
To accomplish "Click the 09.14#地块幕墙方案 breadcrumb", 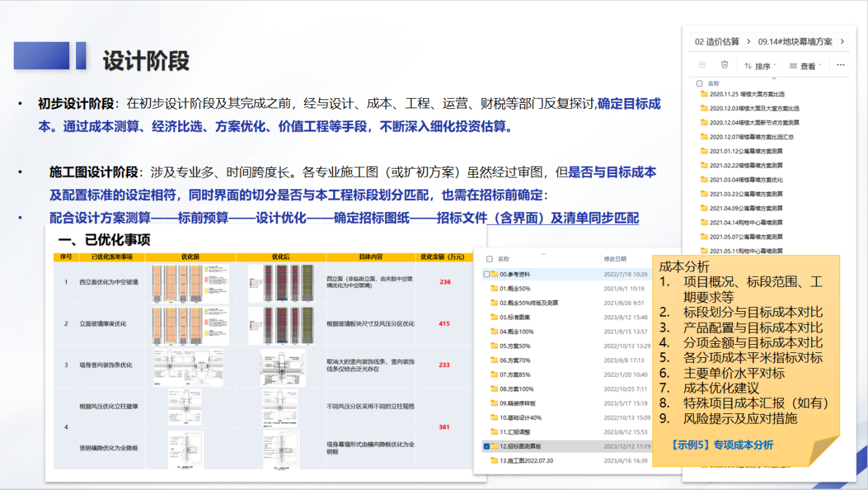I will [795, 42].
